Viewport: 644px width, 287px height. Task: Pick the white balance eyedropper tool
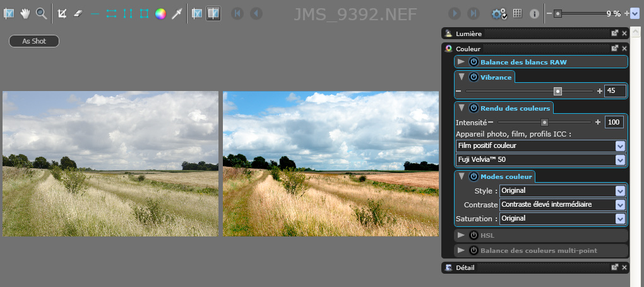pyautogui.click(x=177, y=13)
